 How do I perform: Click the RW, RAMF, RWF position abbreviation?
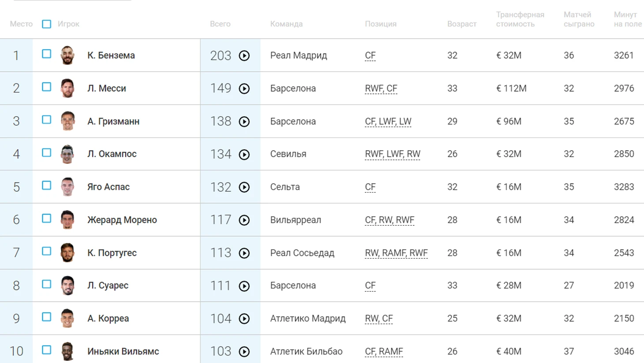[396, 253]
